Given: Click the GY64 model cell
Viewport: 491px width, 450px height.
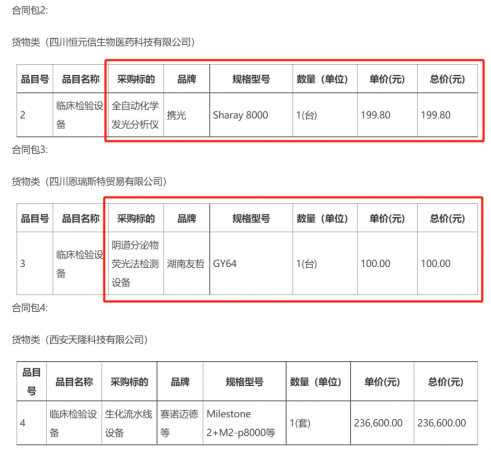Looking at the screenshot, I should click(x=251, y=263).
